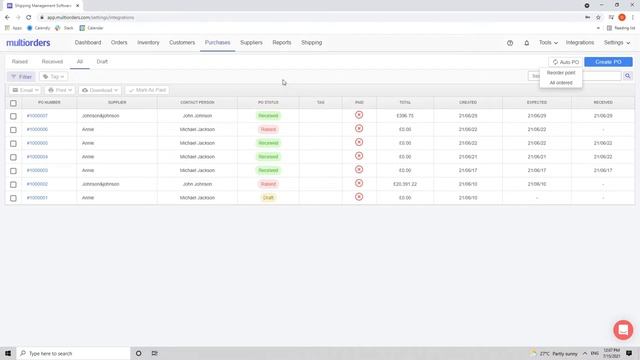
Task: Switch to the Raised tab
Action: [x=20, y=62]
